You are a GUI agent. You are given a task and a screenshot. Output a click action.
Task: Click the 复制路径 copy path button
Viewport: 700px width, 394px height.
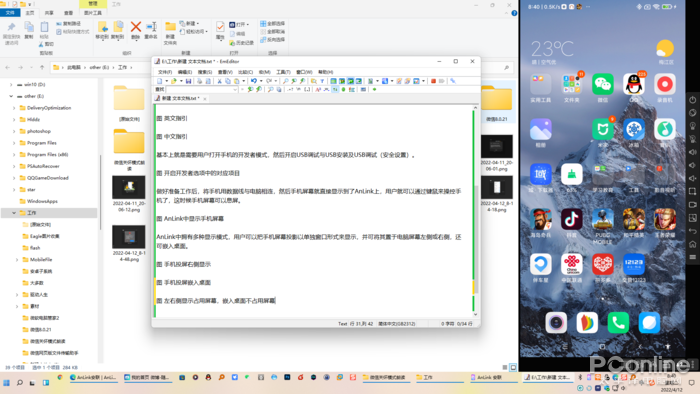coord(68,24)
